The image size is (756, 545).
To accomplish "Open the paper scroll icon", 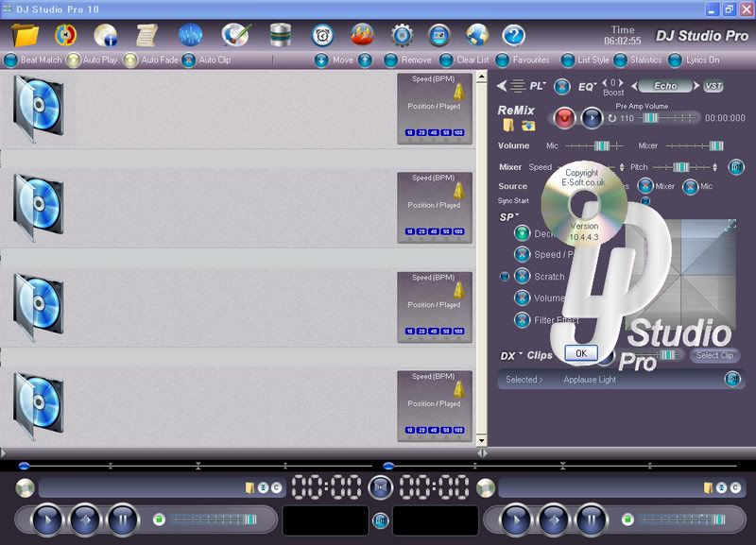I will pyautogui.click(x=146, y=35).
